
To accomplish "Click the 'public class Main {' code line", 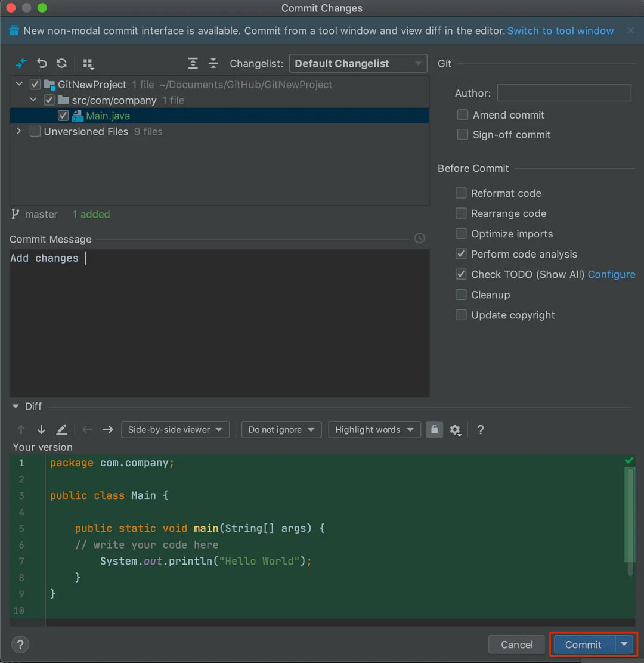I will (x=110, y=495).
